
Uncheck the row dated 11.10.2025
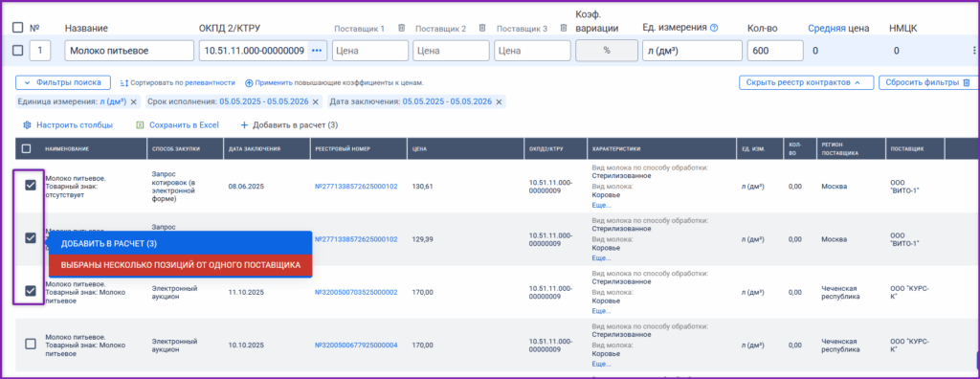pos(30,291)
